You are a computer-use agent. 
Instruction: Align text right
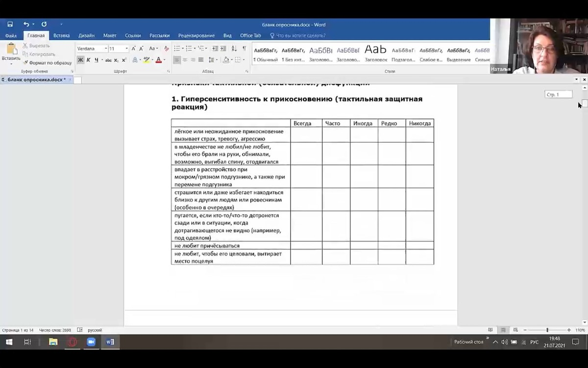pyautogui.click(x=193, y=60)
